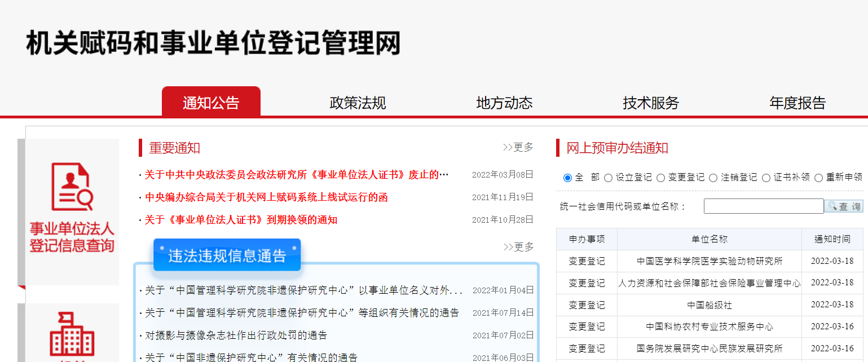Select the 中国船级社 table cell
The width and height of the screenshot is (868, 362).
[x=710, y=305]
